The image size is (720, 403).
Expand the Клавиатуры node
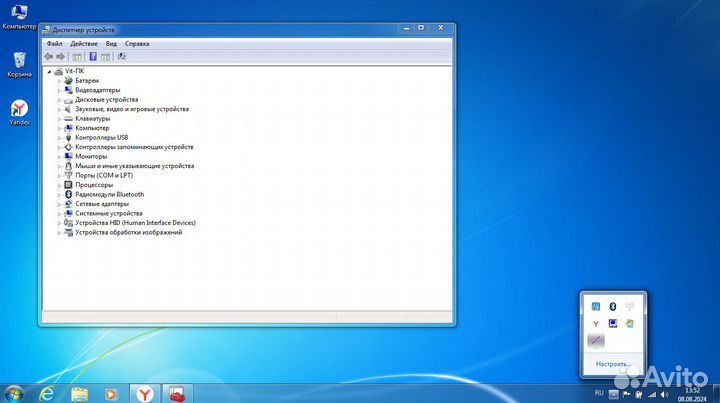[59, 119]
